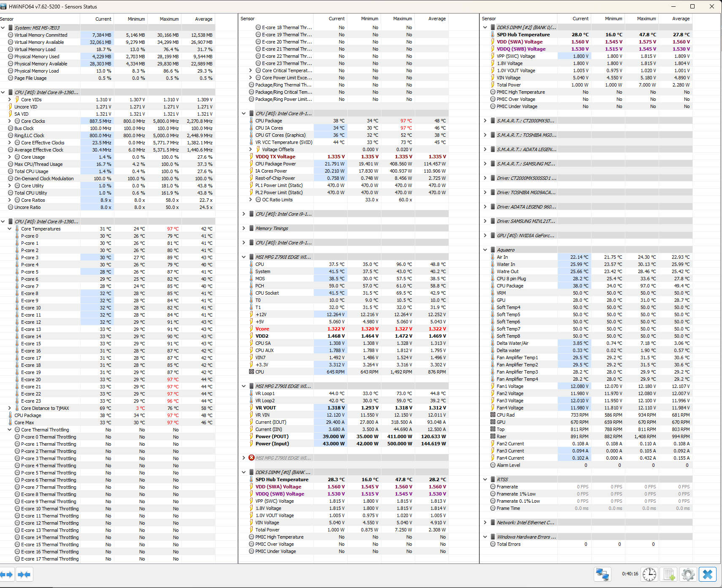The height and width of the screenshot is (588, 722).
Task: Click the fan icon beside CPU Rad
Action: click(x=492, y=415)
